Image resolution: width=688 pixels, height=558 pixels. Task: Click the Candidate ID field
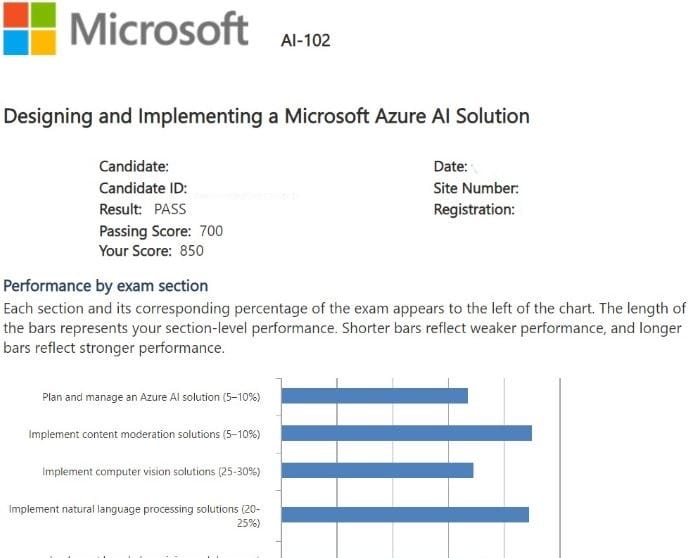pyautogui.click(x=144, y=188)
